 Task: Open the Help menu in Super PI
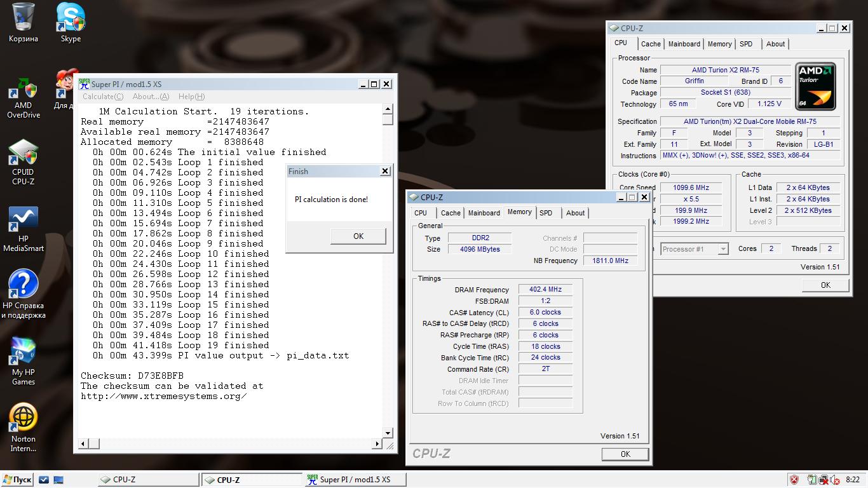click(x=191, y=97)
